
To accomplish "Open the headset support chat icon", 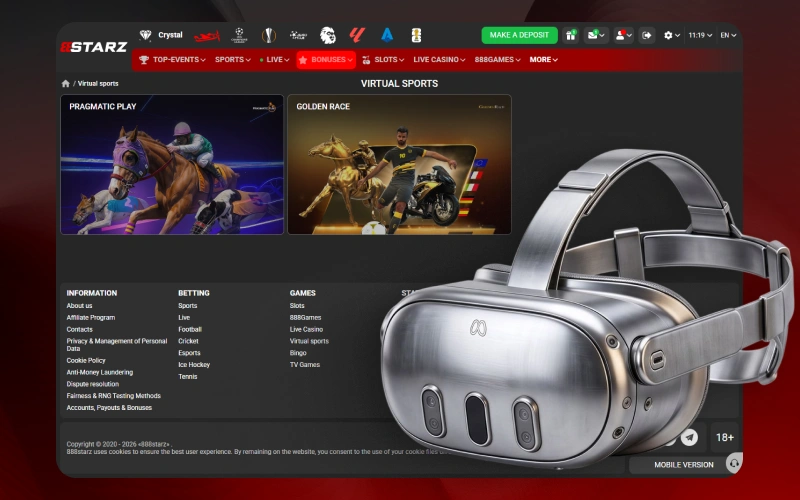I will 734,464.
